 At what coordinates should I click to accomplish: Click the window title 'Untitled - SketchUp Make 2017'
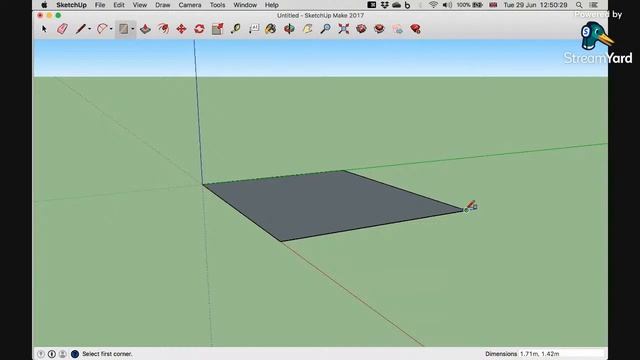320,16
